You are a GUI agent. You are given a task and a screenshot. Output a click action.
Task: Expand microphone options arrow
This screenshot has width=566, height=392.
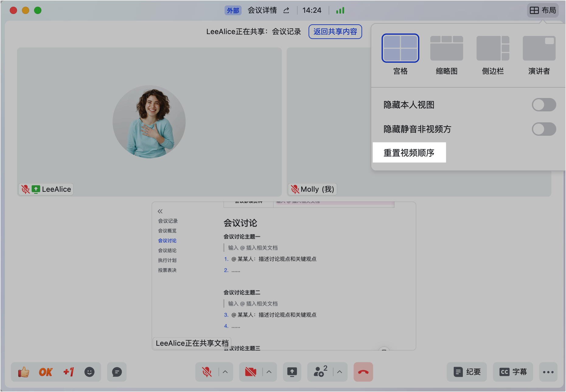pos(225,372)
